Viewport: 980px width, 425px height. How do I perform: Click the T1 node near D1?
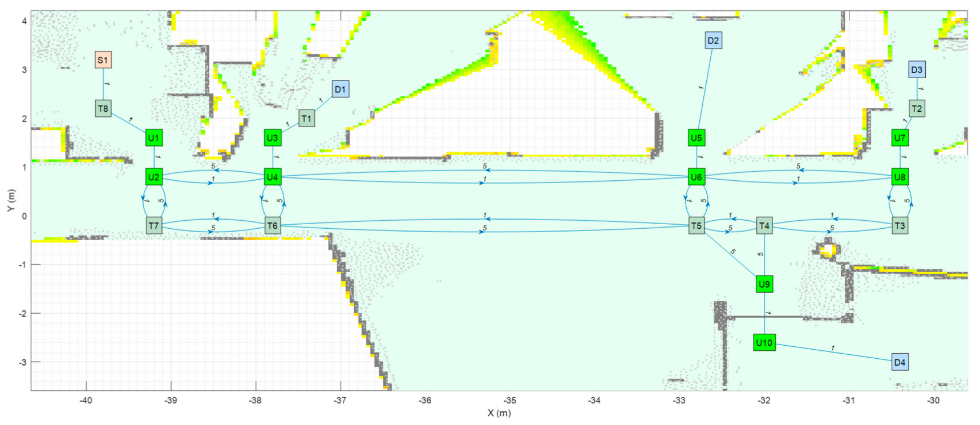click(306, 118)
